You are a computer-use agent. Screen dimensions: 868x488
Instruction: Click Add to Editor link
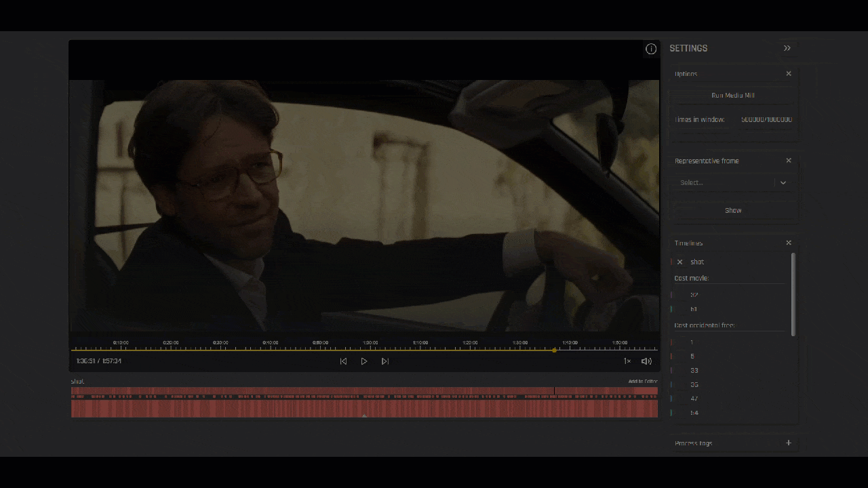643,382
